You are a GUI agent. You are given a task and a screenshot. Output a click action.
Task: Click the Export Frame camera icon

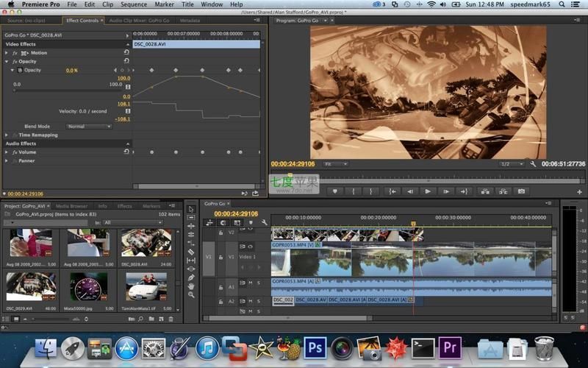pos(521,191)
